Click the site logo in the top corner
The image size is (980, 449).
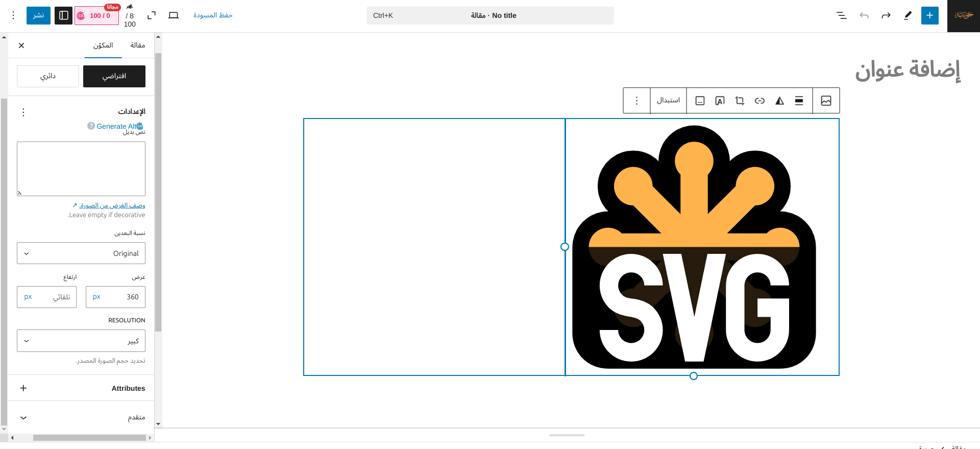(x=964, y=16)
